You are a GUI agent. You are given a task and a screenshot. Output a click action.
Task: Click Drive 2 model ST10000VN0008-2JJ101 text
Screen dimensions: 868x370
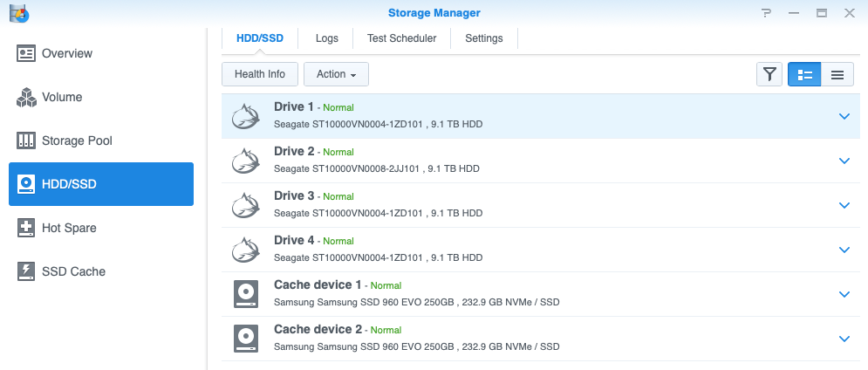pyautogui.click(x=366, y=168)
